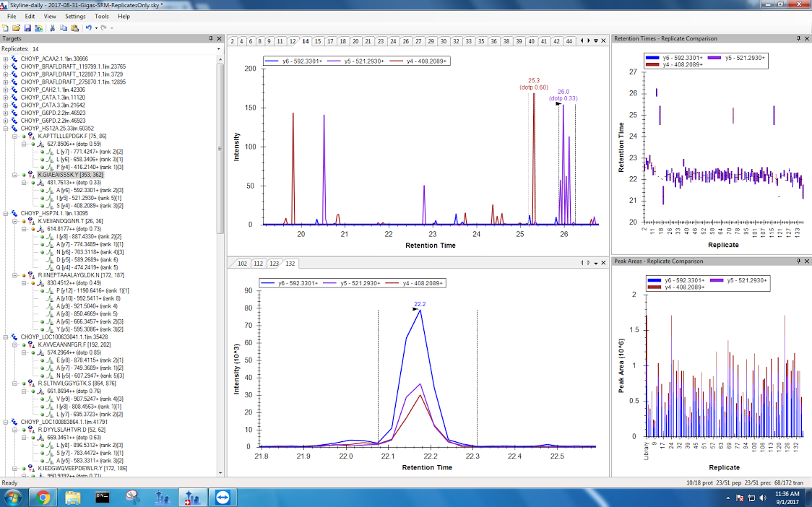Collapse the CHOYP_HS12A.25.33|m.60352 protein node
812x507 pixels.
(x=6, y=129)
